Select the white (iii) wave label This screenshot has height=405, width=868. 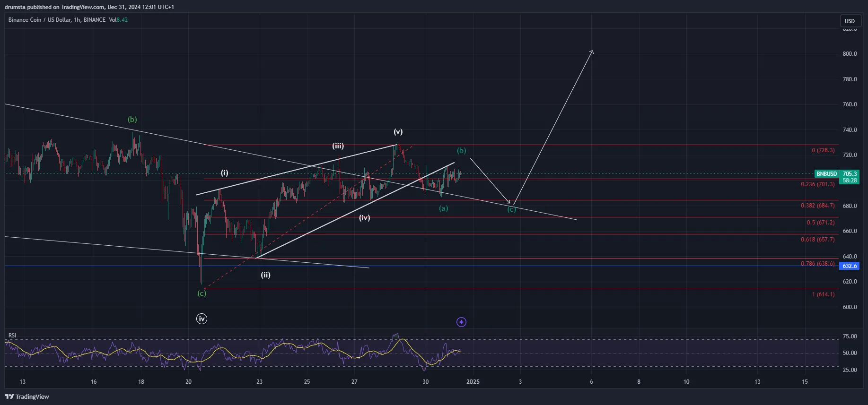[x=338, y=146]
